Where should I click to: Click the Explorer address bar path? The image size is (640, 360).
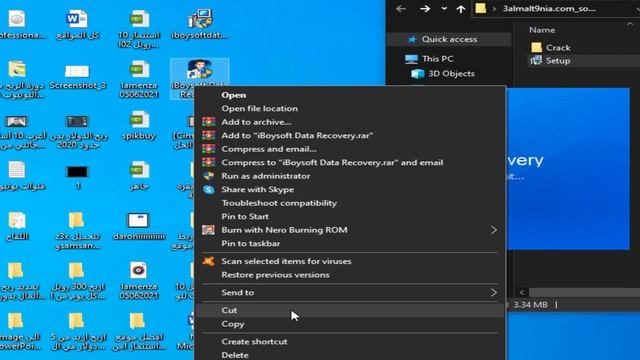[x=549, y=9]
